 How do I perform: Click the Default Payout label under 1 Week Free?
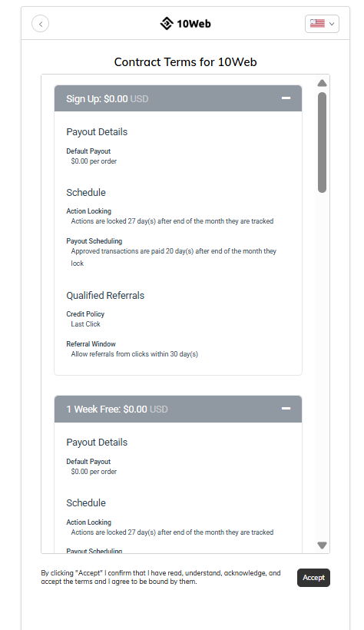(x=88, y=462)
